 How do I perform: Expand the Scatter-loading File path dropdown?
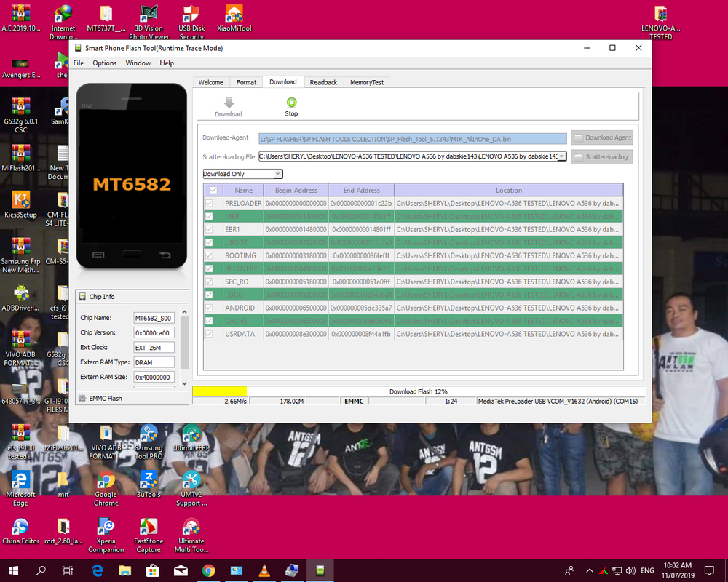(x=561, y=156)
